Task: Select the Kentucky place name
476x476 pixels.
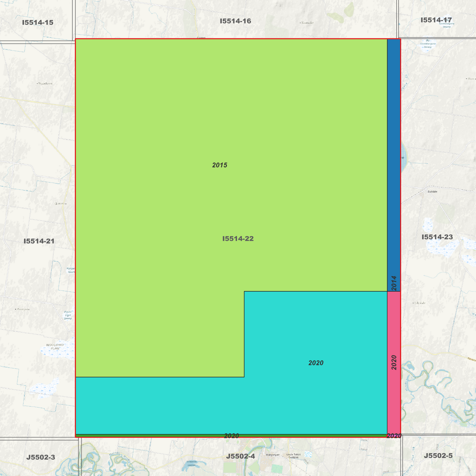Action: [307, 23]
